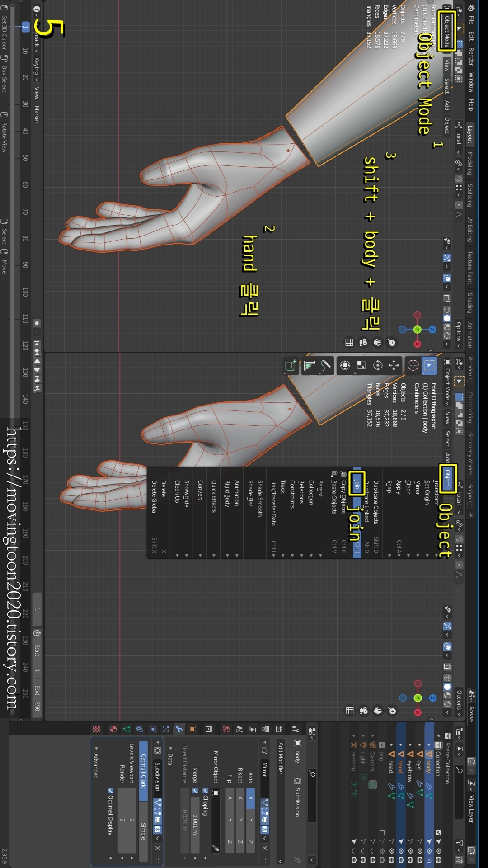Switch to the UV Editing workspace tab
Viewport: 488px width, 868px height.
(x=470, y=229)
